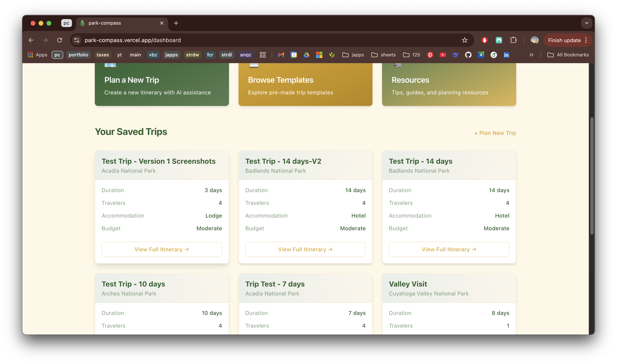Open the fcr bookmark group
The image size is (617, 364).
[210, 55]
